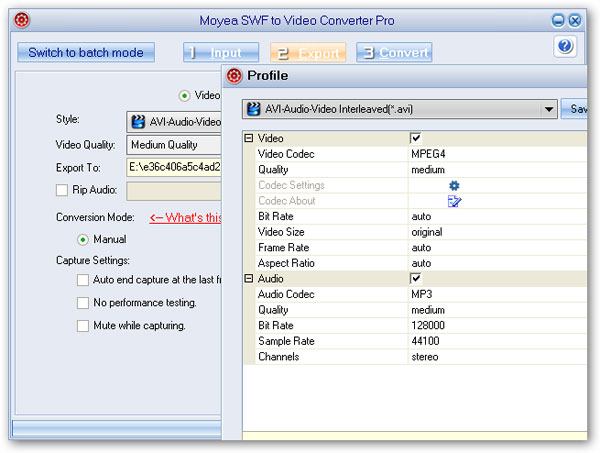
Task: Click the progress bar at window bottom
Action: (117, 429)
